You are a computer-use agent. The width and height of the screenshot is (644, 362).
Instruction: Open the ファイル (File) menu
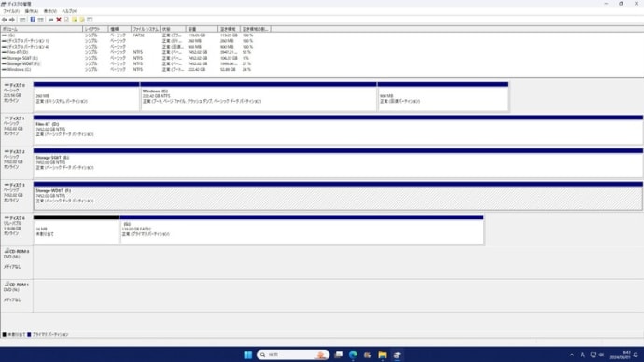[11, 11]
